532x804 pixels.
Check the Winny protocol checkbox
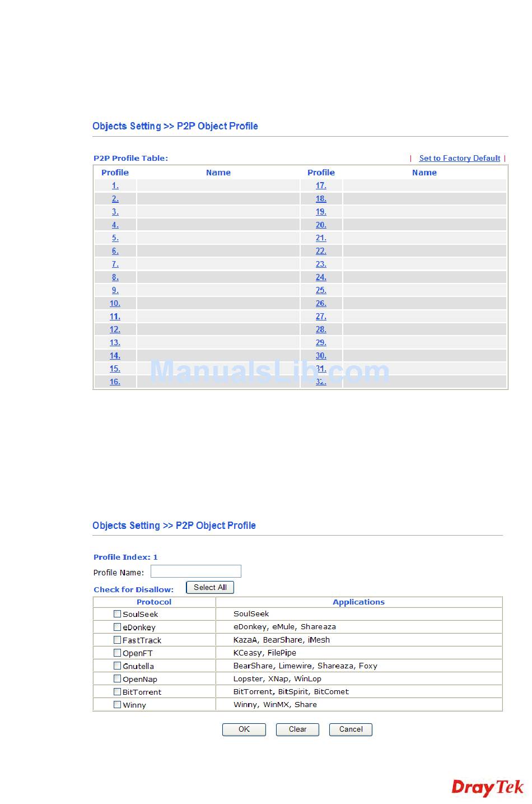[x=118, y=704]
